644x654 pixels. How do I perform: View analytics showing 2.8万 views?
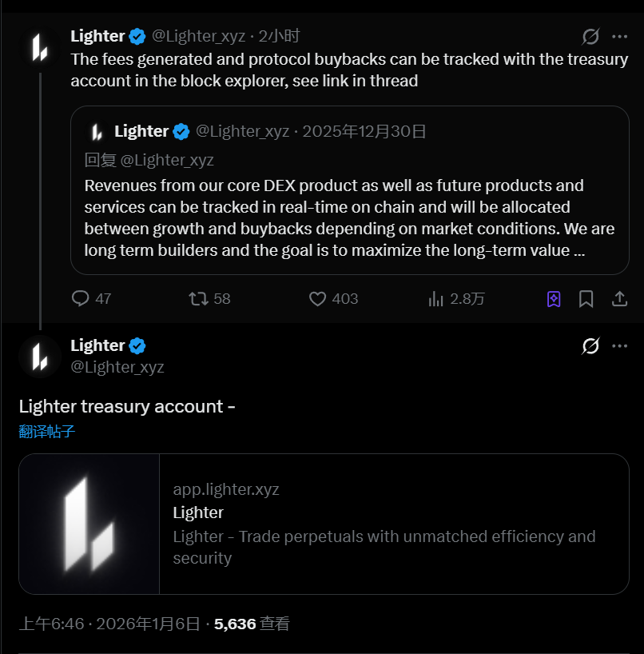click(x=436, y=299)
